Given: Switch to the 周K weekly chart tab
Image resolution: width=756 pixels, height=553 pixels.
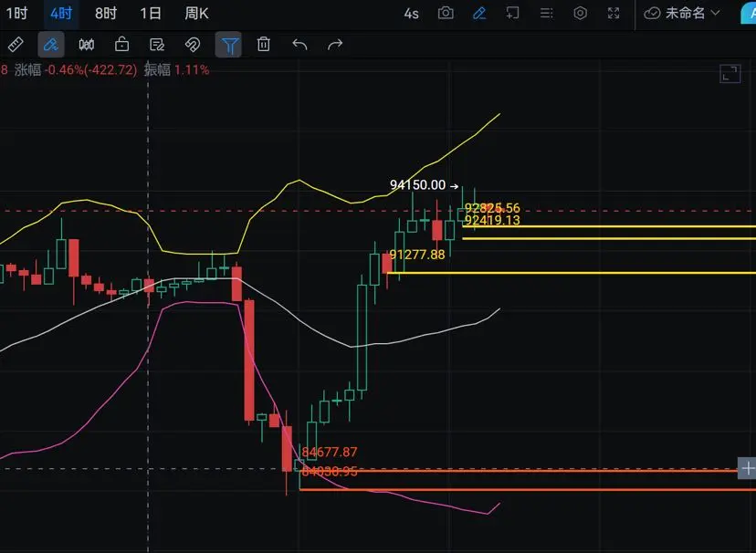Looking at the screenshot, I should point(196,14).
